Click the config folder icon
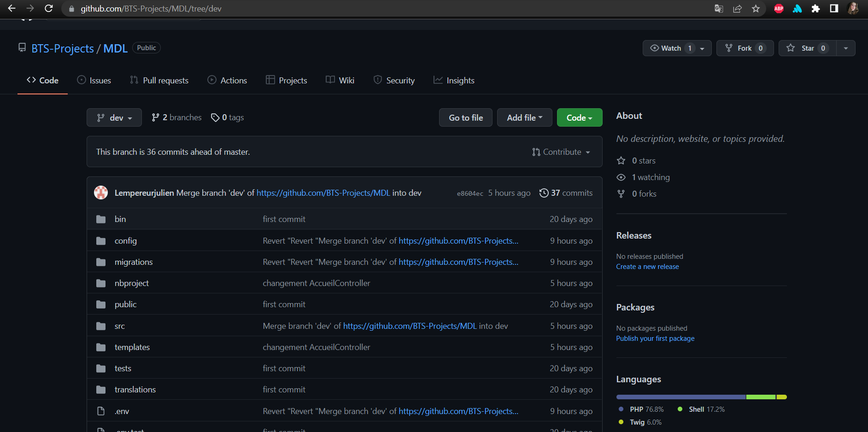 pyautogui.click(x=101, y=241)
